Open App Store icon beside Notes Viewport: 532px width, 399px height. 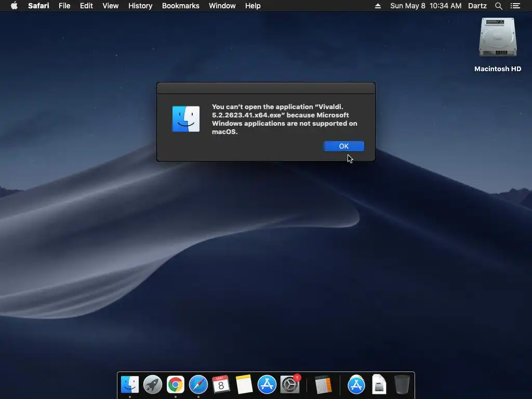267,385
